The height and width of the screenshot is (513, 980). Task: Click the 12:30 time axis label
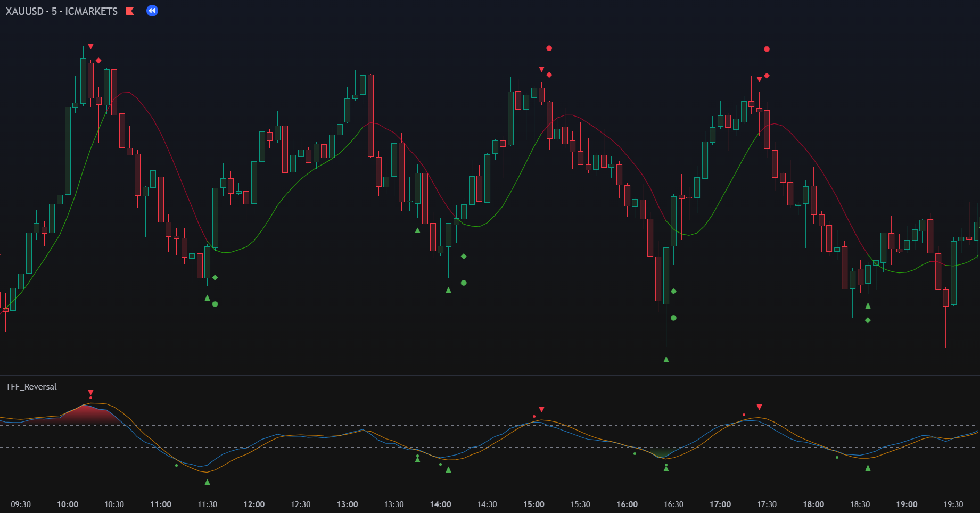click(301, 504)
